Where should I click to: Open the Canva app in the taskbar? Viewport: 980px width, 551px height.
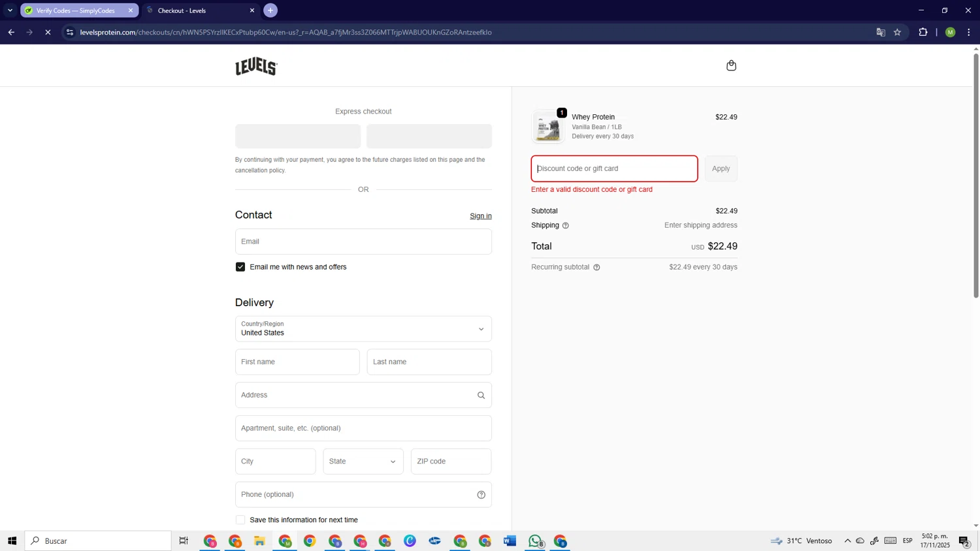pyautogui.click(x=410, y=541)
